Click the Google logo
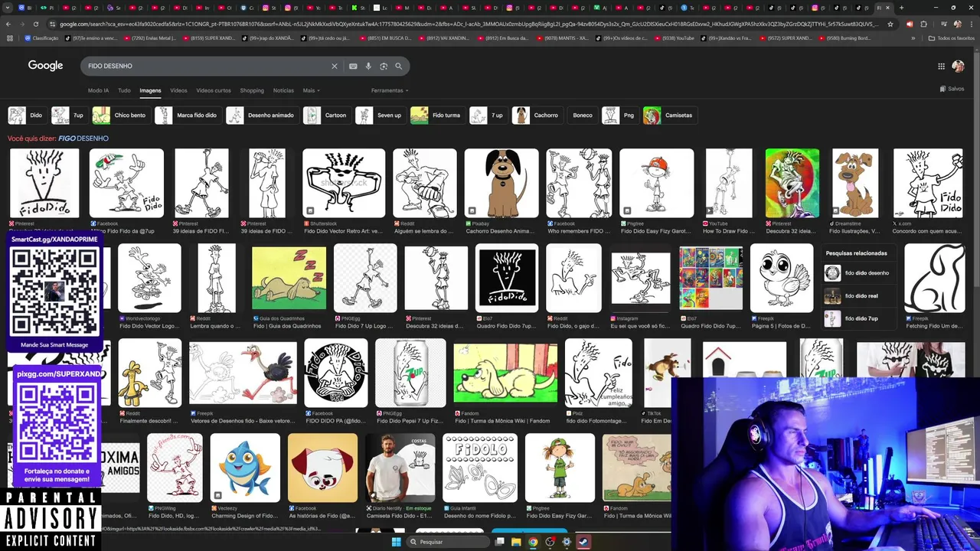 click(x=46, y=66)
